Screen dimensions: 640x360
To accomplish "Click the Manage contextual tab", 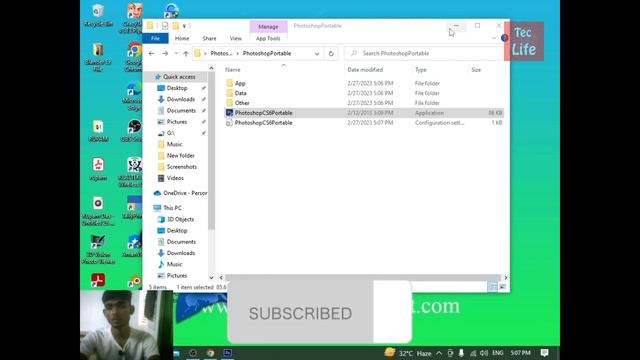I will pyautogui.click(x=268, y=27).
